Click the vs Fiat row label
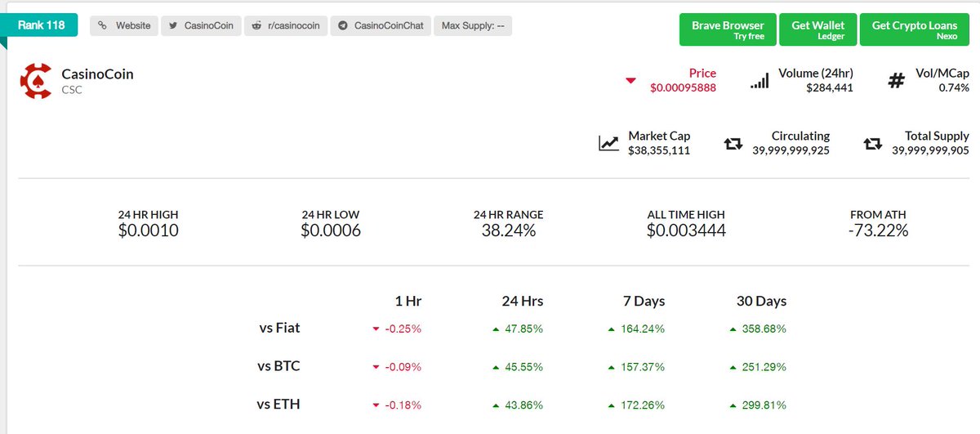This screenshot has height=434, width=980. (279, 328)
